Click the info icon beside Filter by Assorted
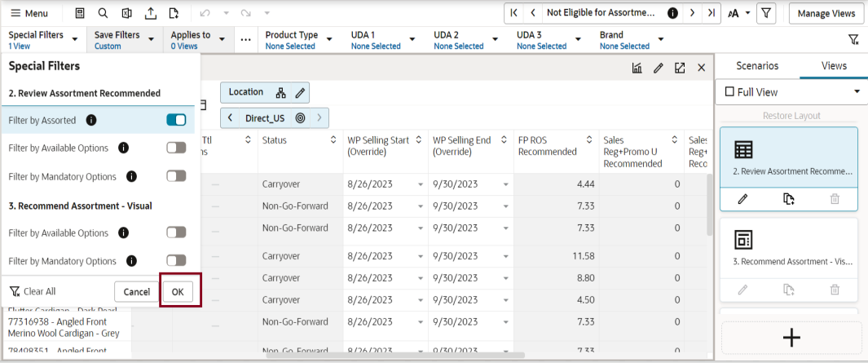868x363 pixels. tap(91, 120)
